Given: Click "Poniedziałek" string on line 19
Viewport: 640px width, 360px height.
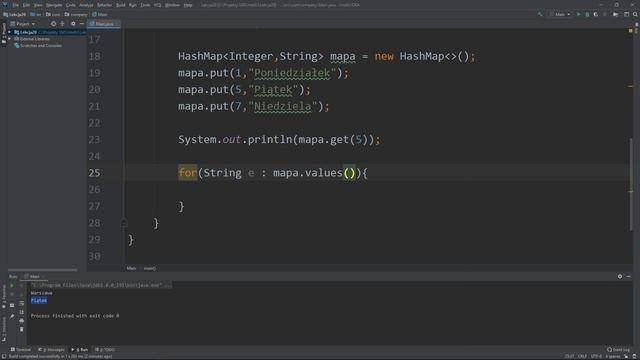Looking at the screenshot, I should [292, 73].
